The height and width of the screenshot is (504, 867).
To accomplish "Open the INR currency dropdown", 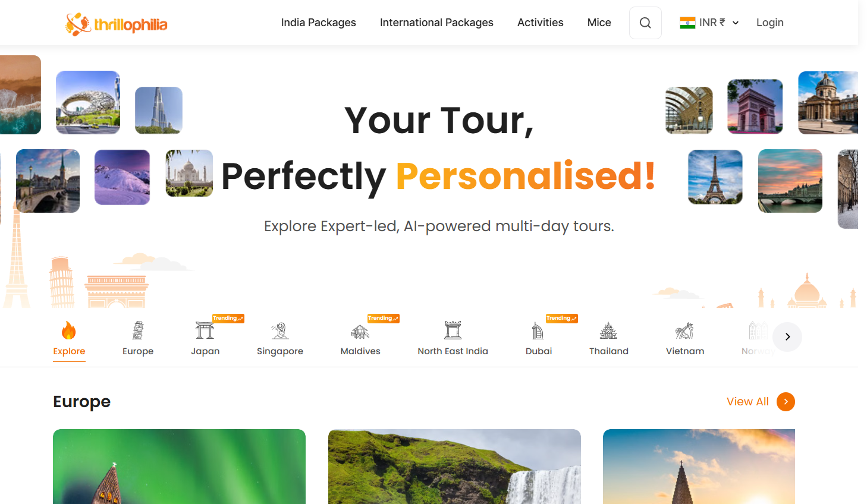I will 709,23.
